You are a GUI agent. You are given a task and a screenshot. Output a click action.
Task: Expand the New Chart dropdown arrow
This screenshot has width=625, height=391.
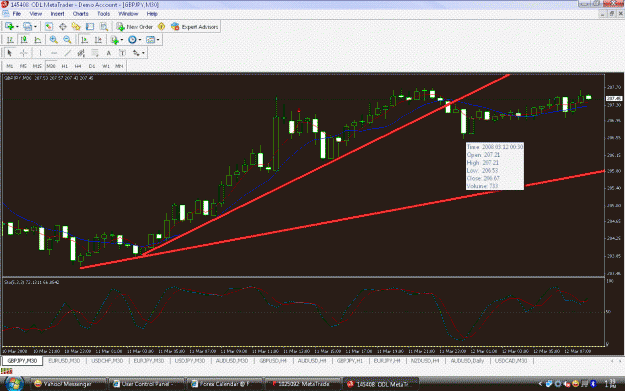coord(17,27)
